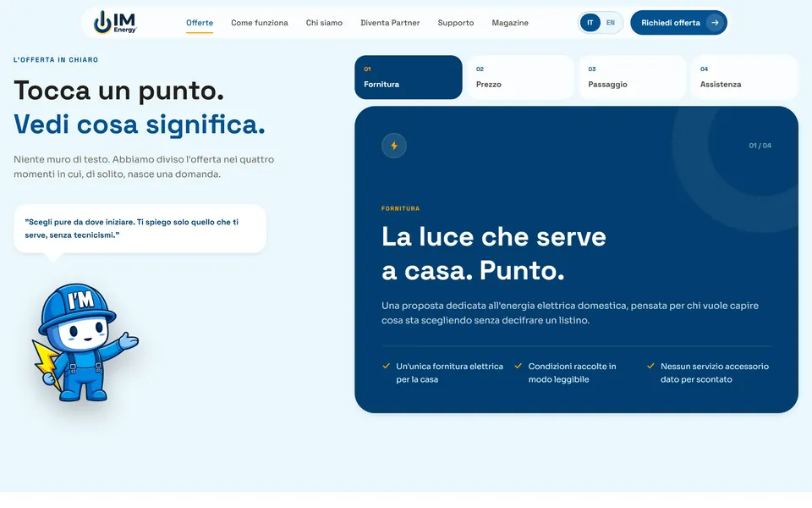Screen dimensions: 812x508
Task: Open the Offerte menu item
Action: (x=200, y=23)
